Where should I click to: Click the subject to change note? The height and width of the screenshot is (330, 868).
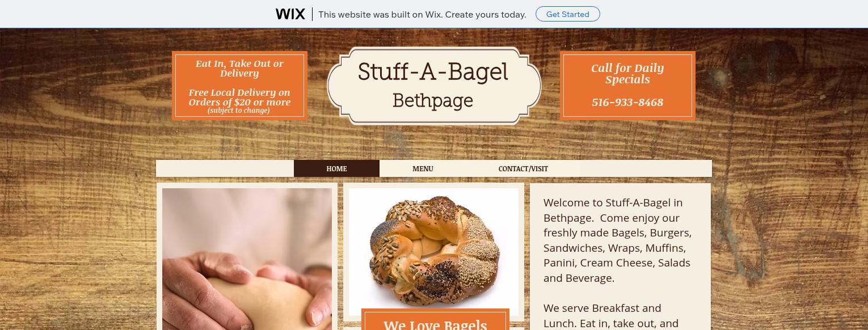coord(239,111)
